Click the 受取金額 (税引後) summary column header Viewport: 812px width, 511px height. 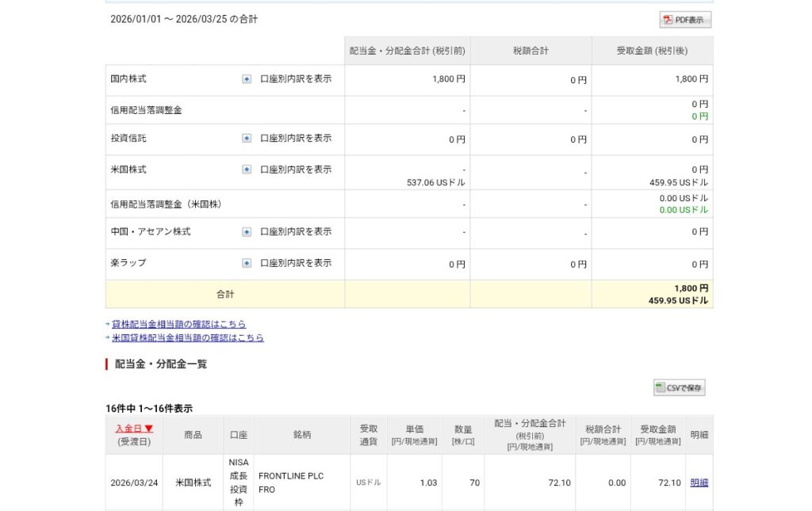(652, 51)
